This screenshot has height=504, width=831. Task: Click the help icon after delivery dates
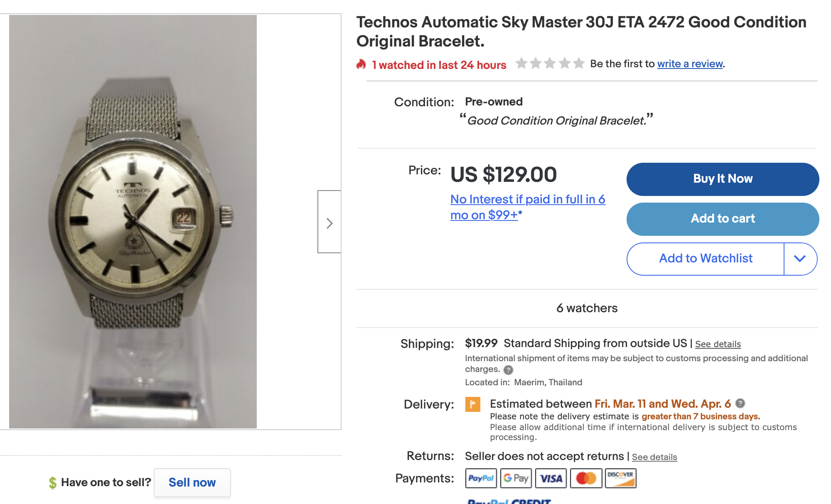coord(740,403)
